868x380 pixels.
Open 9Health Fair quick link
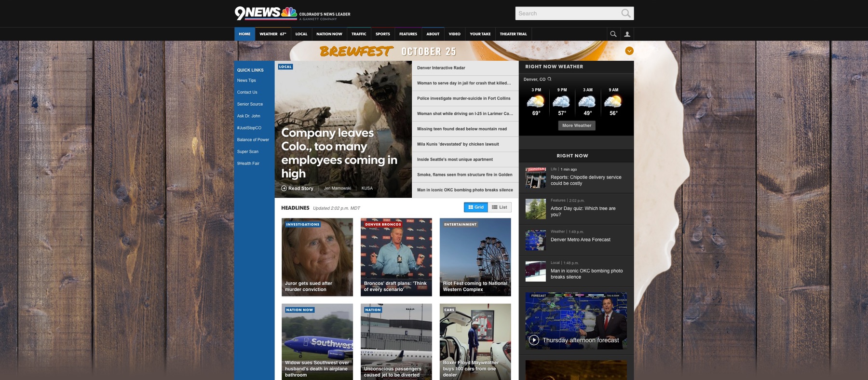pyautogui.click(x=248, y=163)
